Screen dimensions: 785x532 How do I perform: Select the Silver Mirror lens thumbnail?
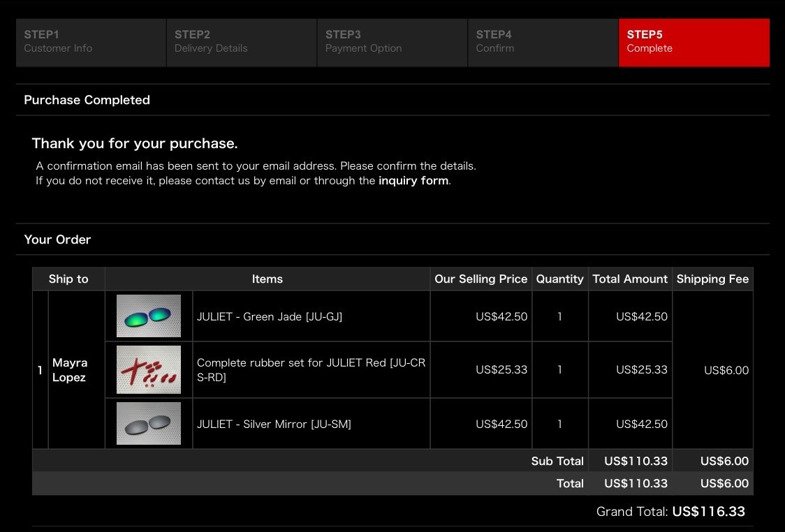pos(149,424)
